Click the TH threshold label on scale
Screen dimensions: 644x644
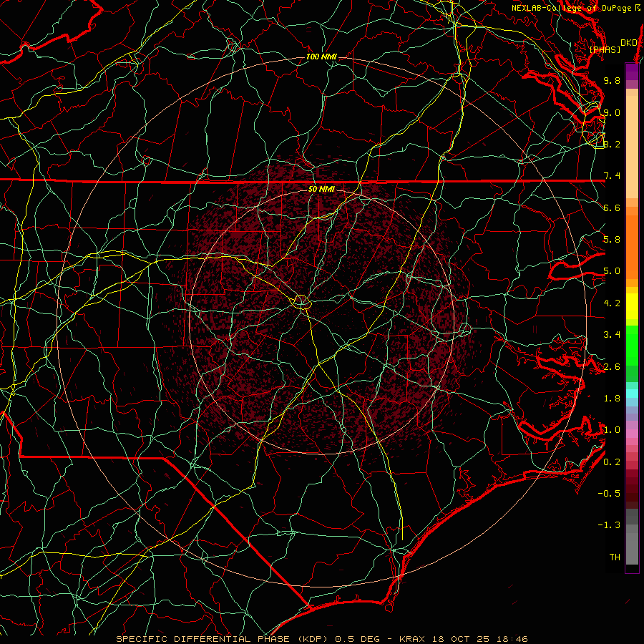[615, 557]
